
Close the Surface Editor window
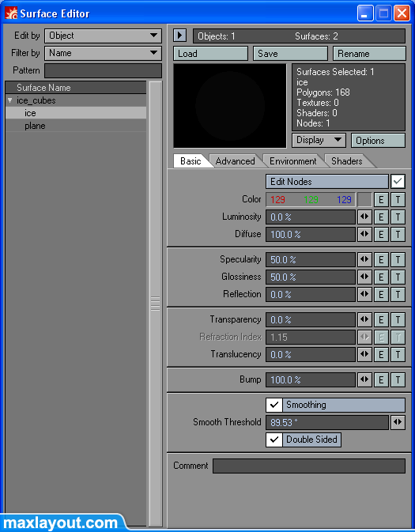[x=402, y=13]
